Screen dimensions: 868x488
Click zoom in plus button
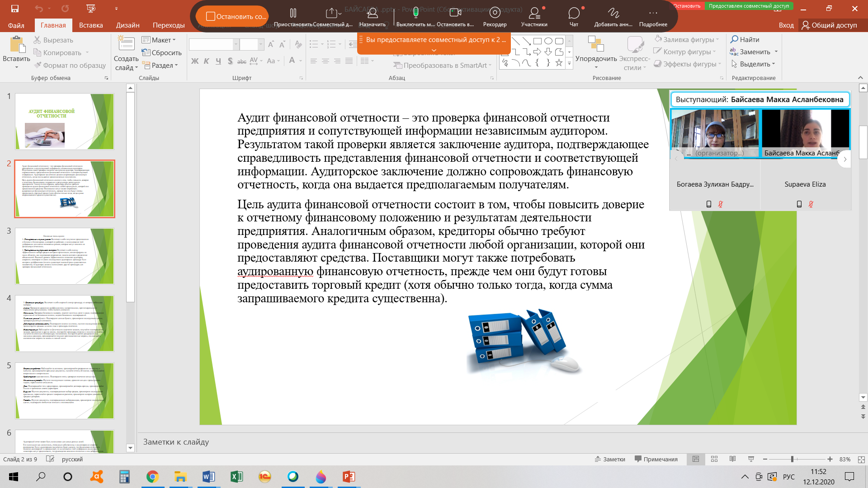pos(830,459)
